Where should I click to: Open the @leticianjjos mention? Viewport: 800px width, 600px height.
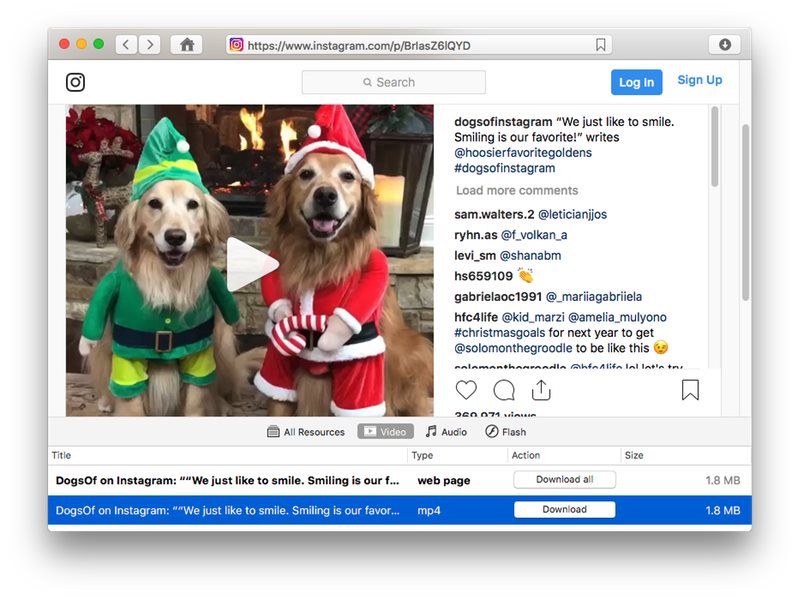click(572, 214)
